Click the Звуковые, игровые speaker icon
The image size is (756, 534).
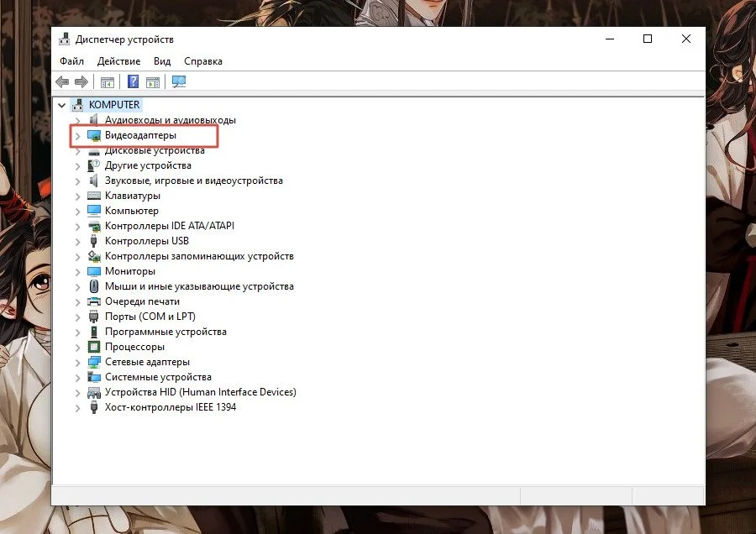tap(94, 181)
